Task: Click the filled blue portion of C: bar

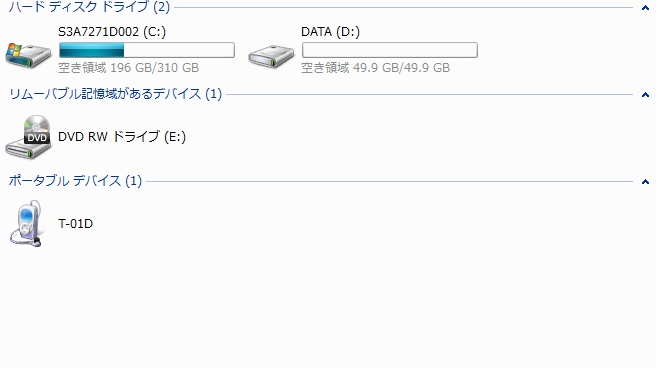Action: [92, 50]
